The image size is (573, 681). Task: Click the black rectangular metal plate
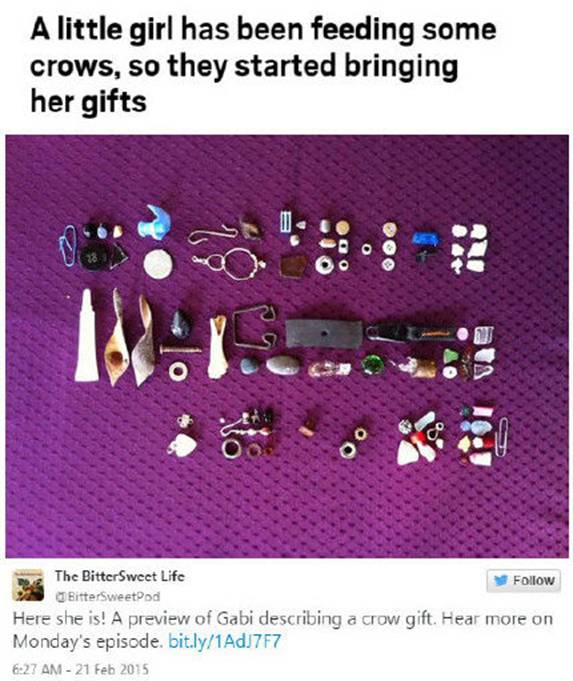pos(324,334)
